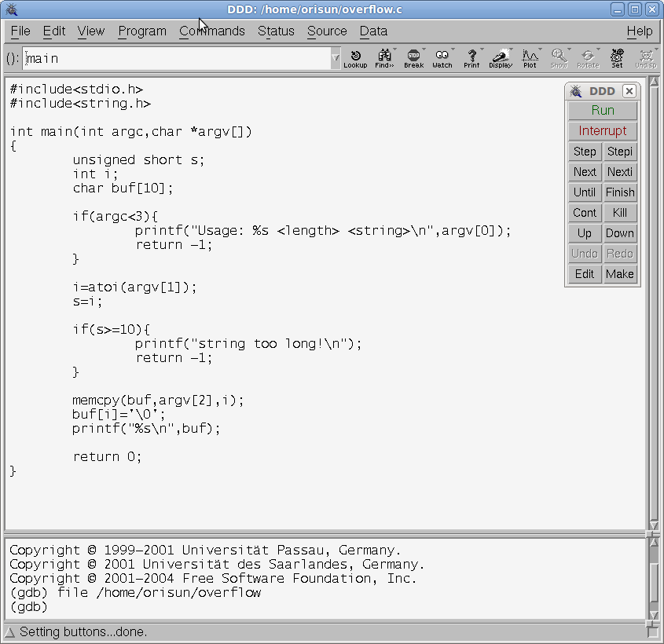The height and width of the screenshot is (644, 664).
Task: Click the Undisp toolbar icon
Action: click(646, 58)
